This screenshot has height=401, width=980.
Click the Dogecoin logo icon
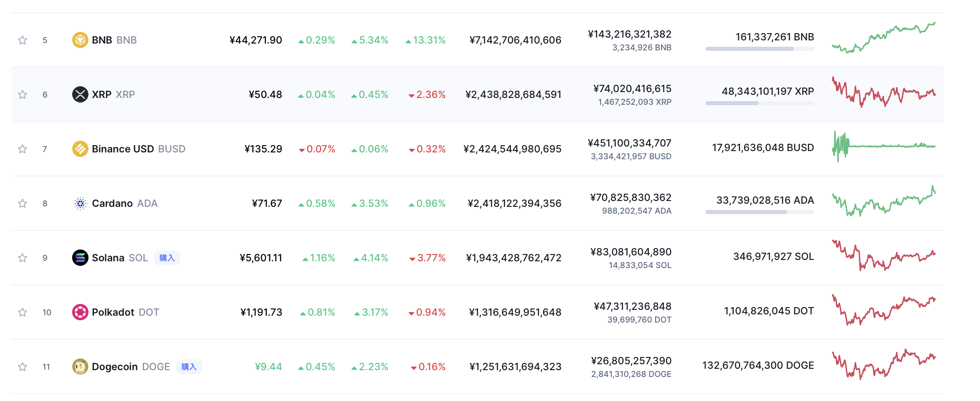pos(80,367)
